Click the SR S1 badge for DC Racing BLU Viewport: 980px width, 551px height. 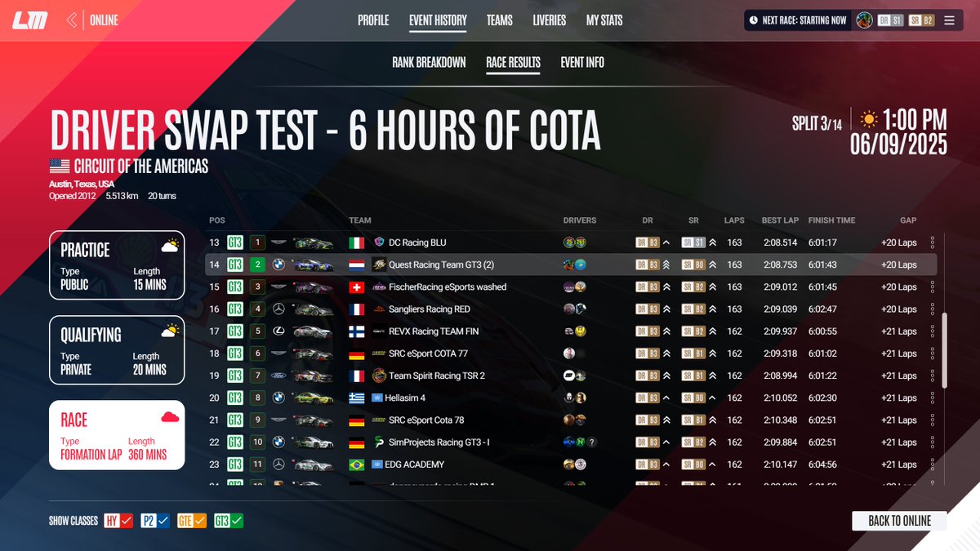[x=693, y=243]
